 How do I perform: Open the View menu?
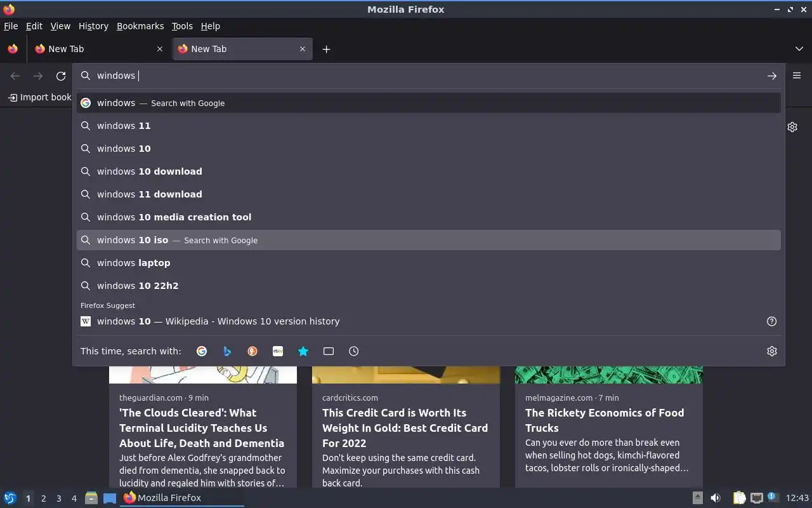pyautogui.click(x=60, y=26)
